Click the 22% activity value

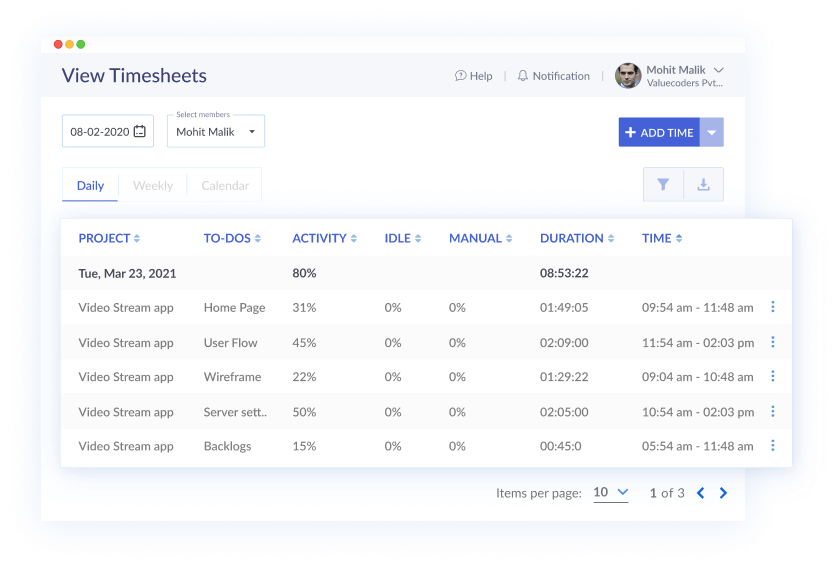(304, 377)
